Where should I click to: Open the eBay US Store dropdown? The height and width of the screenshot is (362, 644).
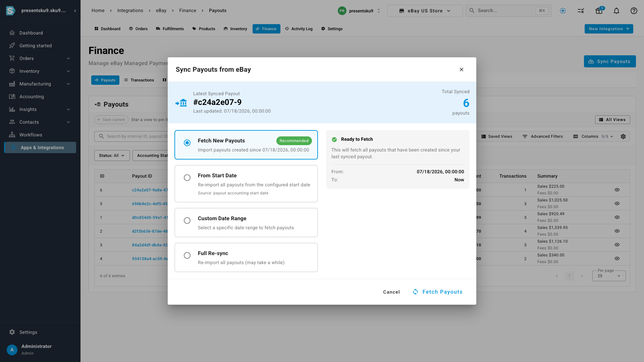pos(425,11)
